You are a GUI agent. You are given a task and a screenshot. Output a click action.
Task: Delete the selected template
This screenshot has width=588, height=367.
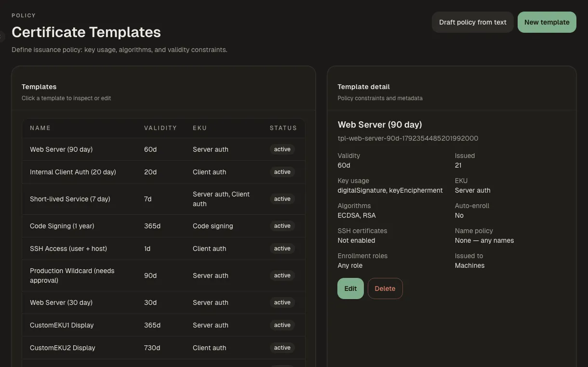[x=385, y=288]
